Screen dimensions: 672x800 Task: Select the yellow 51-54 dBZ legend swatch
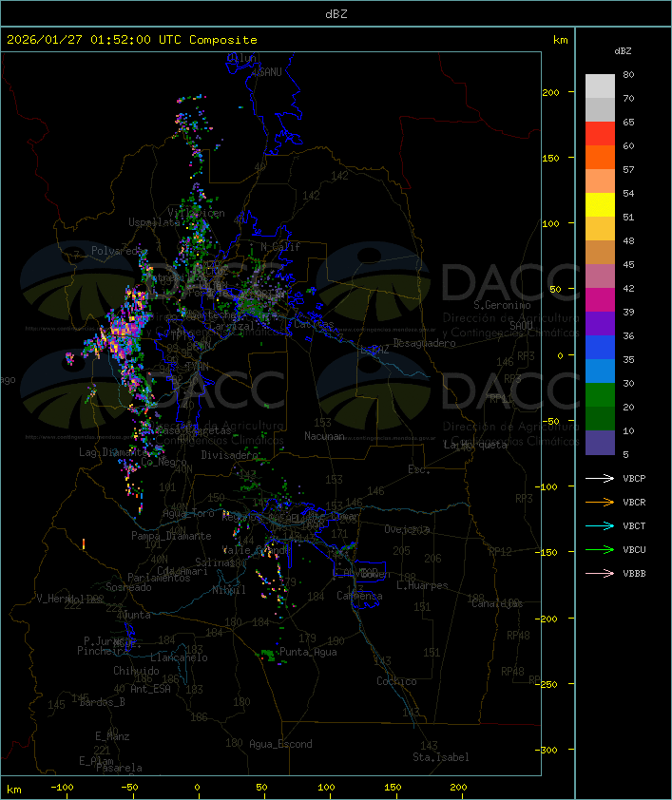[600, 205]
